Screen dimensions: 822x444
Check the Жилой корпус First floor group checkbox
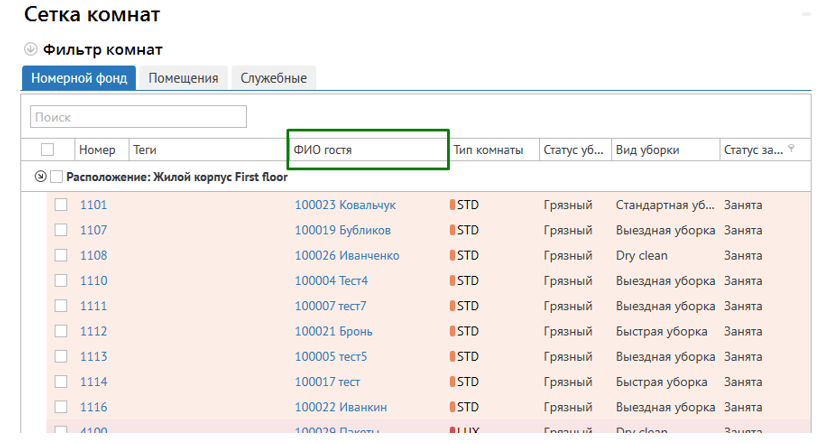(57, 177)
